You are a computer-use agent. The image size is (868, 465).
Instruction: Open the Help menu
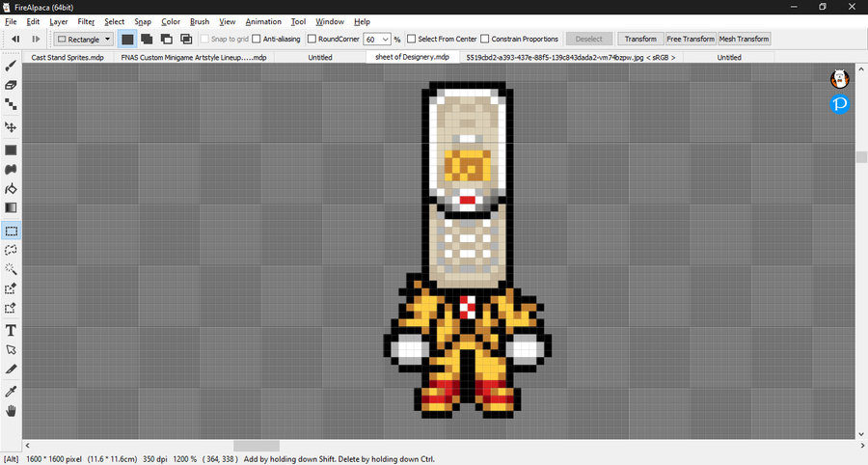[x=362, y=21]
